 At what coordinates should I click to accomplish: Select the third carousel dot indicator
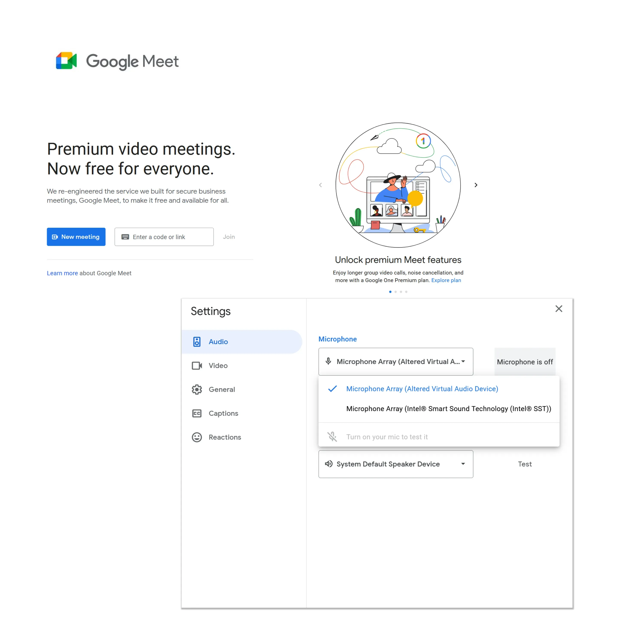(x=401, y=292)
